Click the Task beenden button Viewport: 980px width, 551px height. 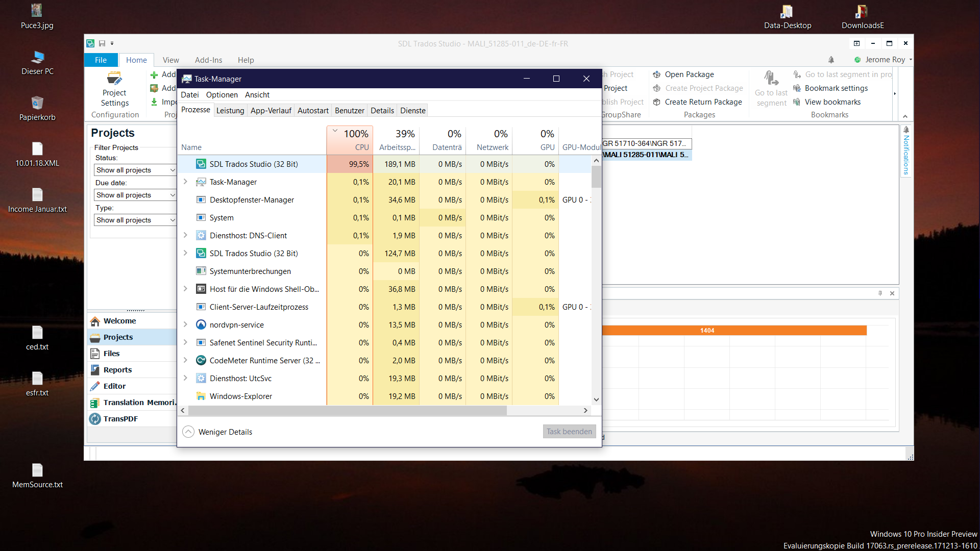pos(569,432)
